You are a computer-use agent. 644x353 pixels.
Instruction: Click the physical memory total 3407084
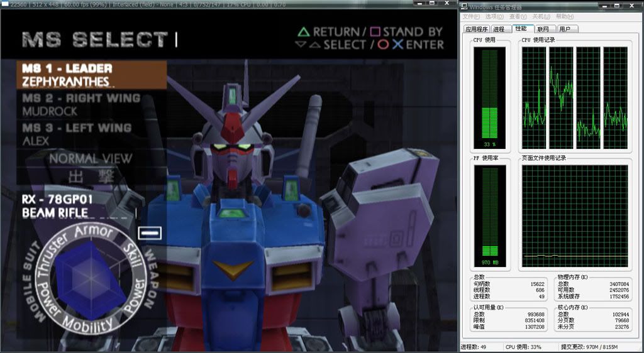click(x=619, y=284)
